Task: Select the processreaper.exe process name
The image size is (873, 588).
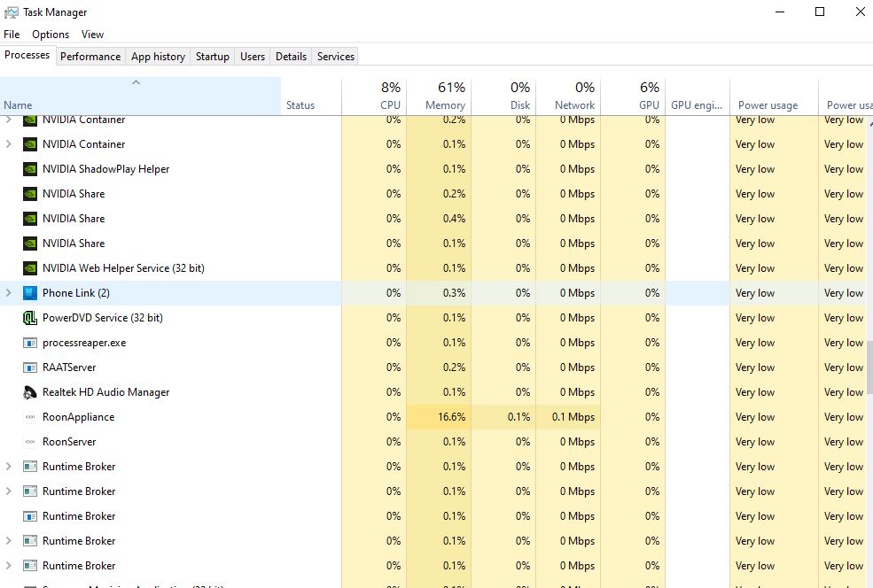Action: pos(84,343)
